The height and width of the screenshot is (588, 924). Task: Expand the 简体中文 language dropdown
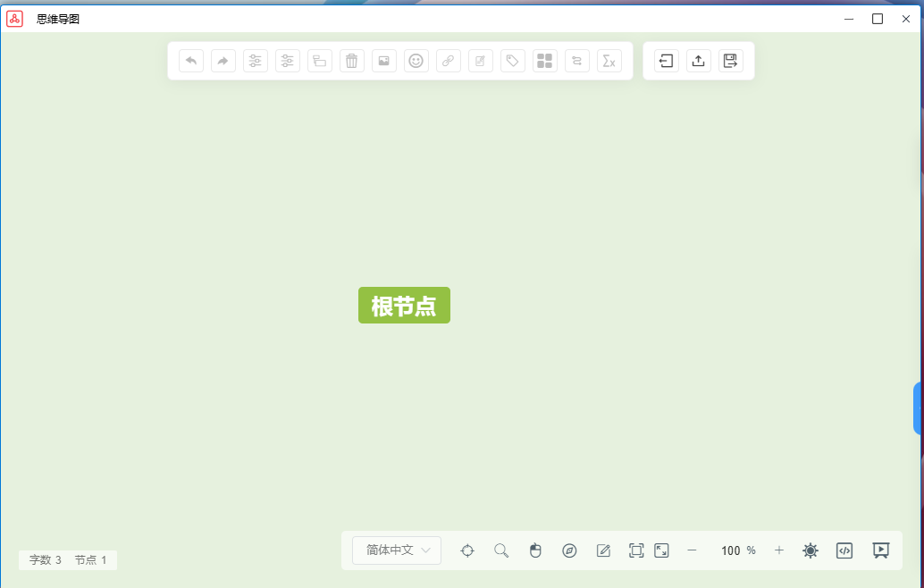[396, 550]
